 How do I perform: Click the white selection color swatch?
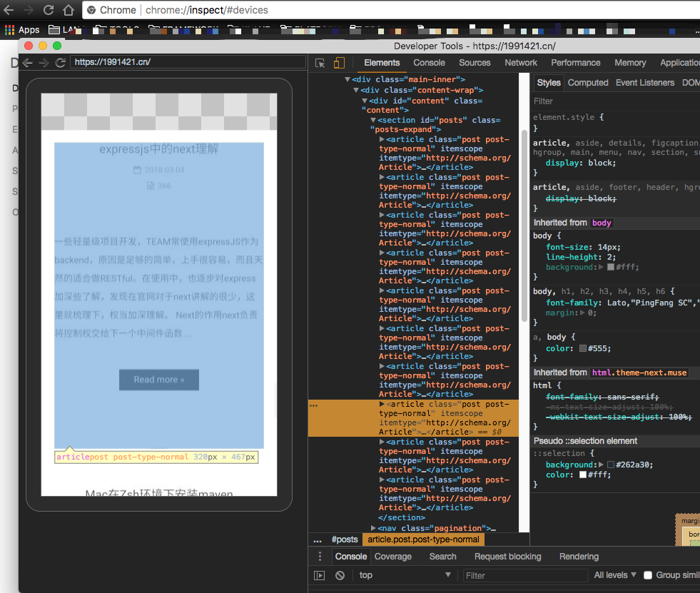point(582,475)
